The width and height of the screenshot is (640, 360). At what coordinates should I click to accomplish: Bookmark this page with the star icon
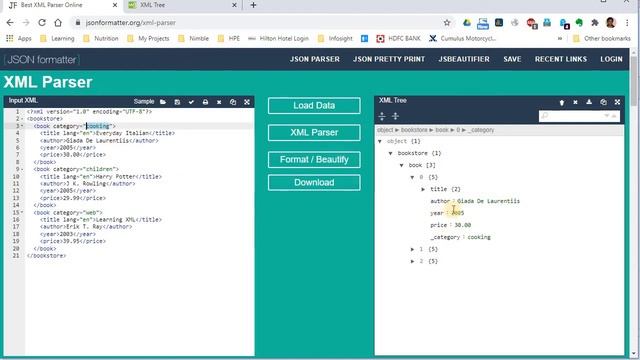tap(447, 23)
